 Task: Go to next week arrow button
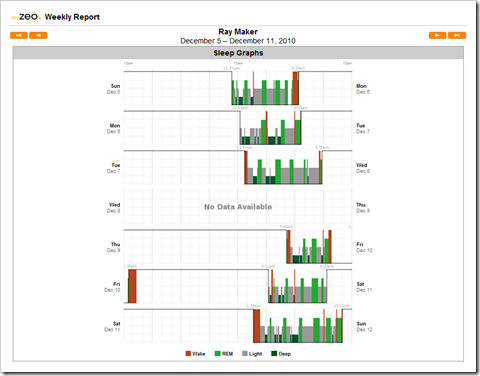pos(437,35)
